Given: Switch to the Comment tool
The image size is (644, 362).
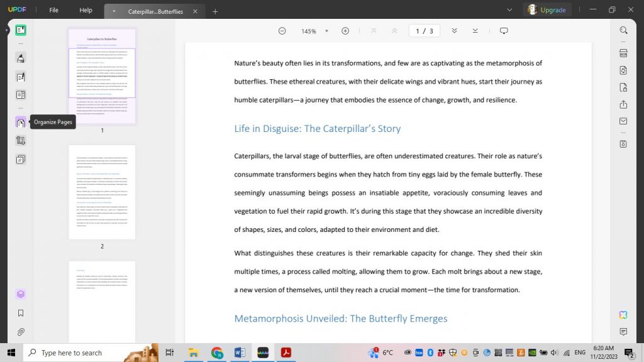Looking at the screenshot, I should tap(21, 57).
